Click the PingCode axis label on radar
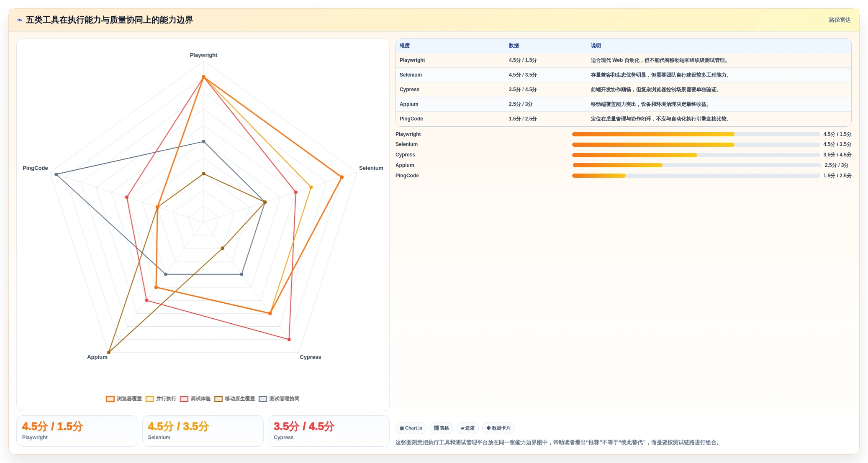868x463 pixels. coord(35,168)
